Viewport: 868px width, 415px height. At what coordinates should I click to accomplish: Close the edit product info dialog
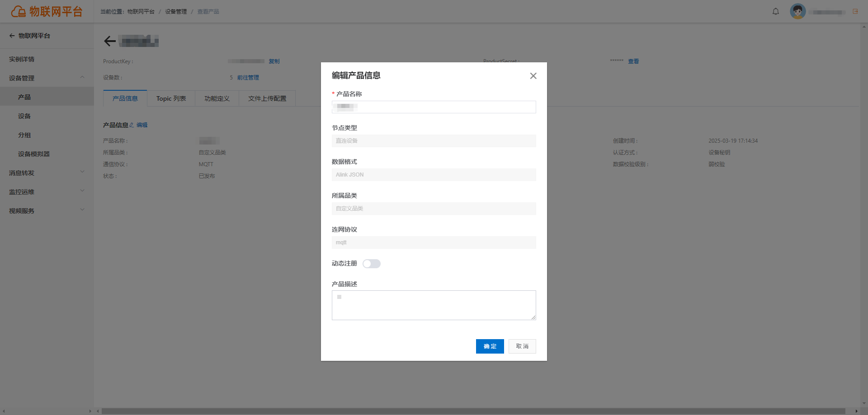point(533,76)
